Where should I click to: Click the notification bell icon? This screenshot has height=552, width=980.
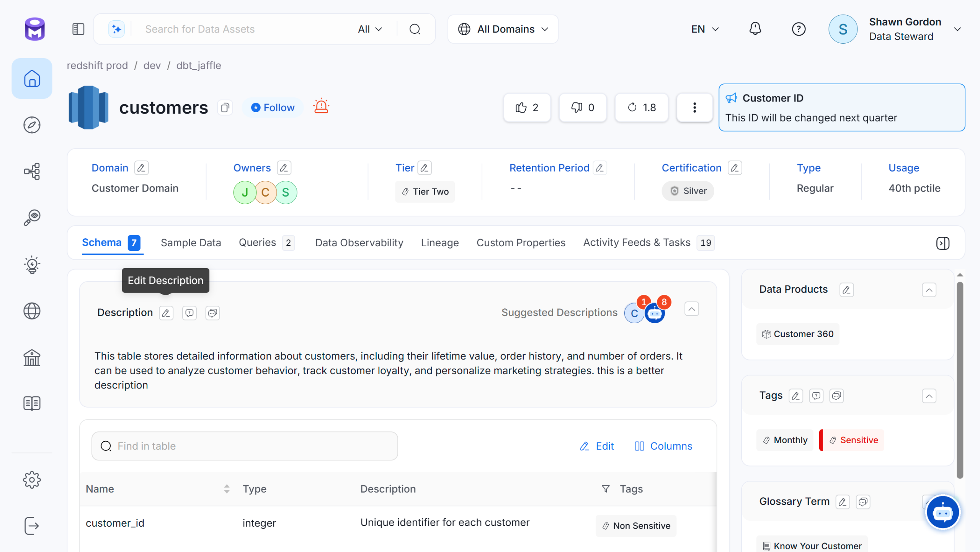pos(755,29)
